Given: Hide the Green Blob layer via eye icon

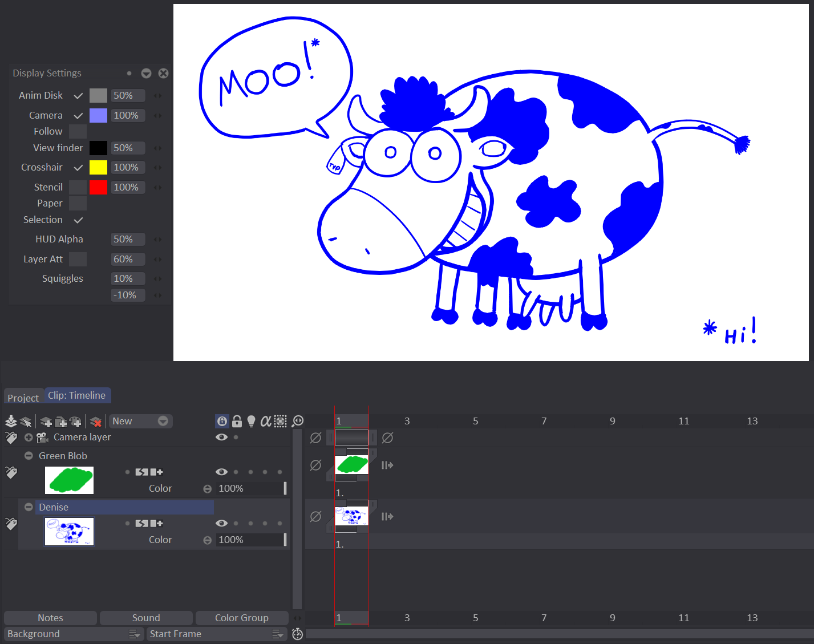Looking at the screenshot, I should pos(221,472).
